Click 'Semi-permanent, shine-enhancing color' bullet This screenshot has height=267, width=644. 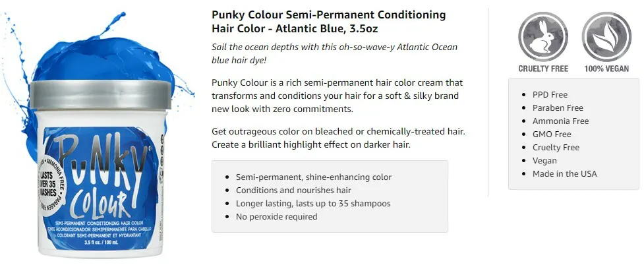click(314, 177)
